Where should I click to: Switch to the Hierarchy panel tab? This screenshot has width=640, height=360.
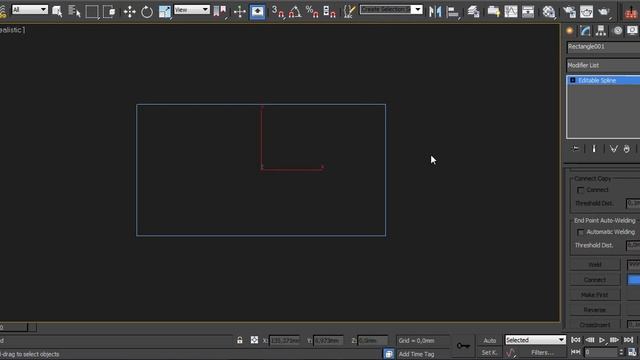[x=601, y=31]
